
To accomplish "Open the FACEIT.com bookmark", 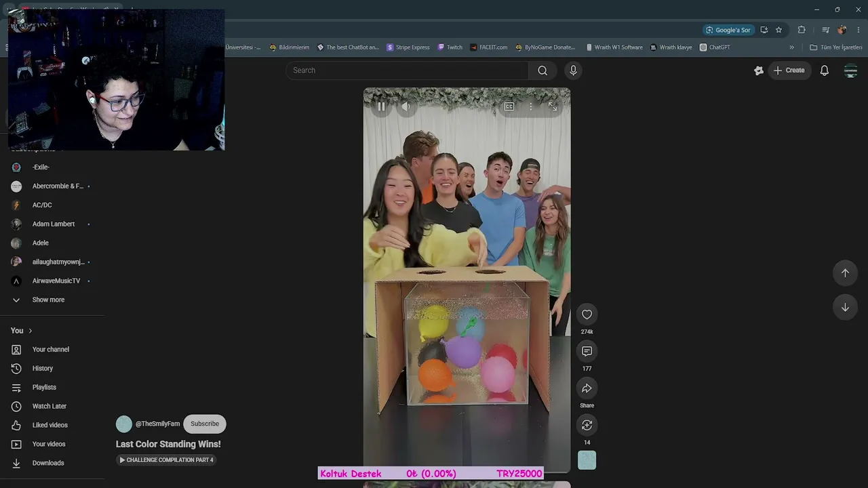I will 488,47.
